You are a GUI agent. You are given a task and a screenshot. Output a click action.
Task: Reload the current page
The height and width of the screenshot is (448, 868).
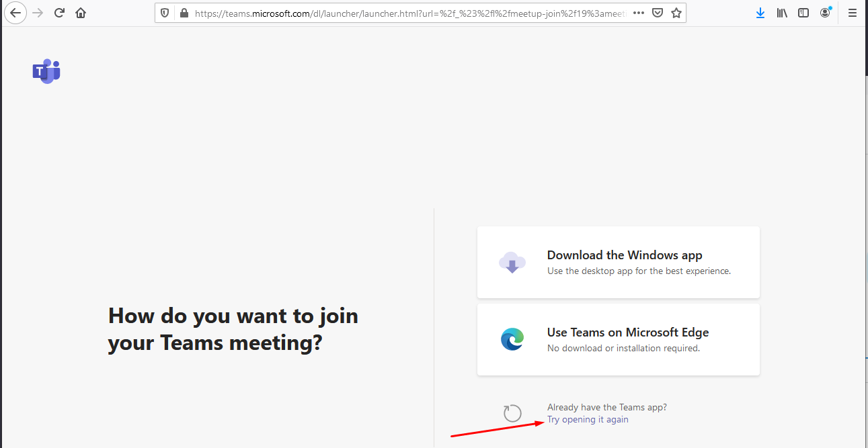(59, 12)
